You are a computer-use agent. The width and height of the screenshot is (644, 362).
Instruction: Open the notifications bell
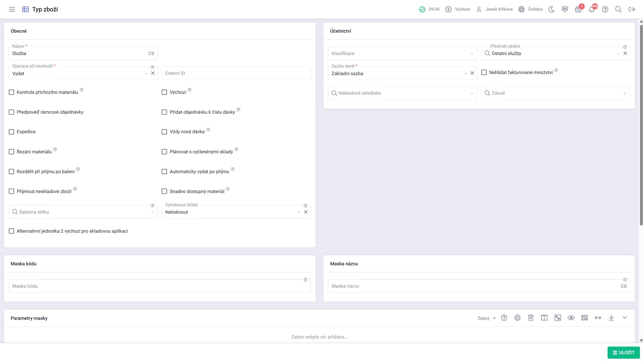[x=591, y=9]
